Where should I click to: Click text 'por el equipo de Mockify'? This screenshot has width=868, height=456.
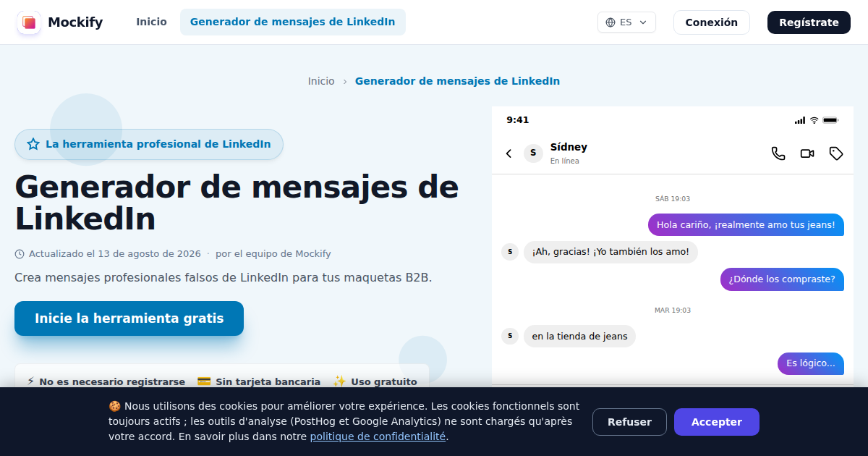coord(273,254)
